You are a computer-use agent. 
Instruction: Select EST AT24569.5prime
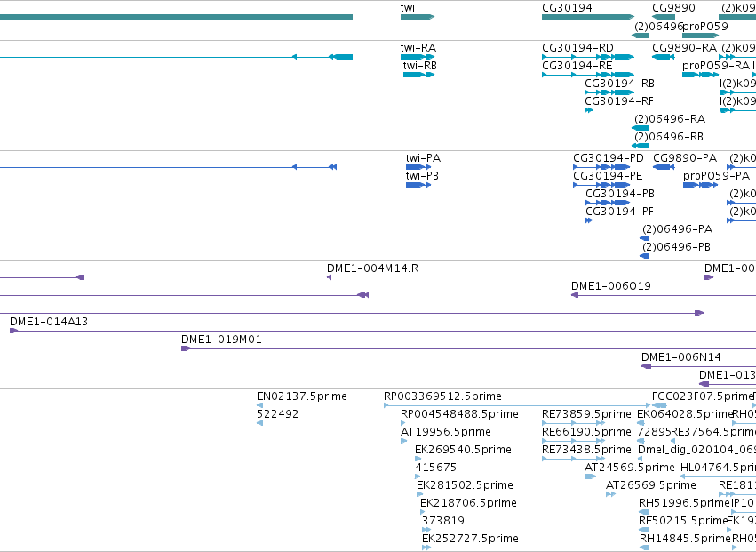[x=629, y=468]
